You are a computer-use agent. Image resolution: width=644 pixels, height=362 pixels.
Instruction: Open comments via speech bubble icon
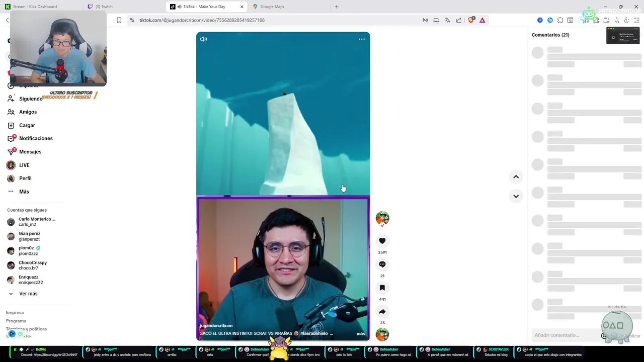coord(382,264)
